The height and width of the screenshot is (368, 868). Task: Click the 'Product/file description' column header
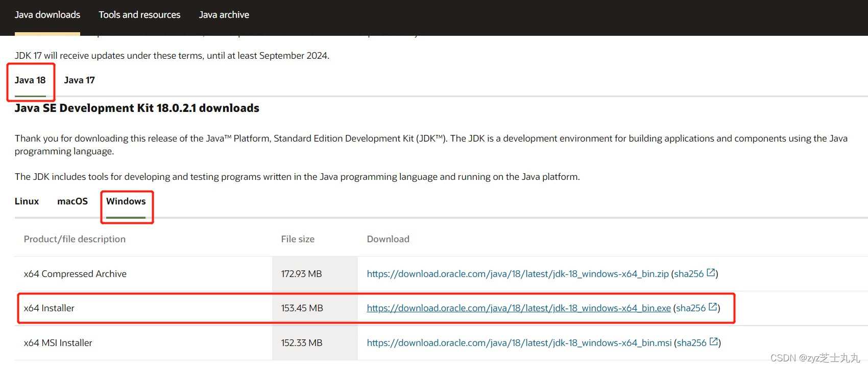point(75,239)
